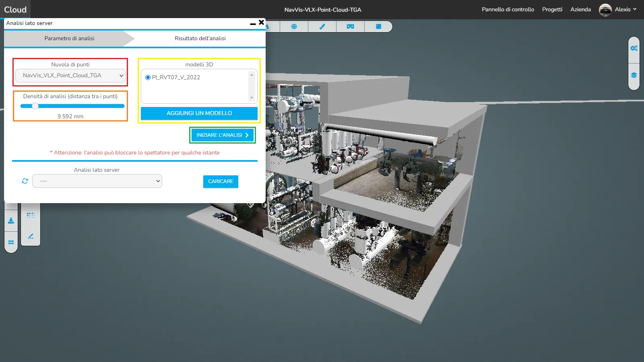This screenshot has height=362, width=644.
Task: Select the paintbrush tool in top toolbar
Action: (x=322, y=27)
